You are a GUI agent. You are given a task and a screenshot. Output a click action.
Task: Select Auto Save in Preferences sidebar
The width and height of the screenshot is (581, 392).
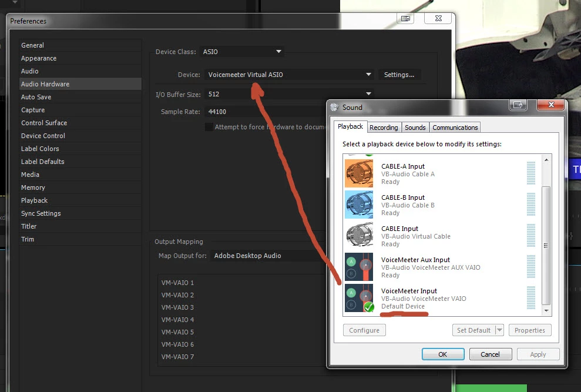point(80,97)
